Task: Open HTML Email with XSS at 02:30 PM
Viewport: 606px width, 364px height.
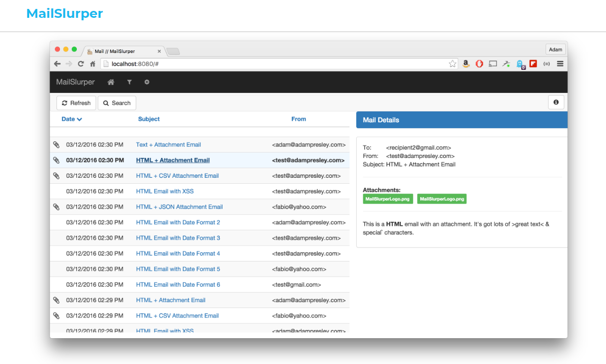Action: [x=165, y=191]
